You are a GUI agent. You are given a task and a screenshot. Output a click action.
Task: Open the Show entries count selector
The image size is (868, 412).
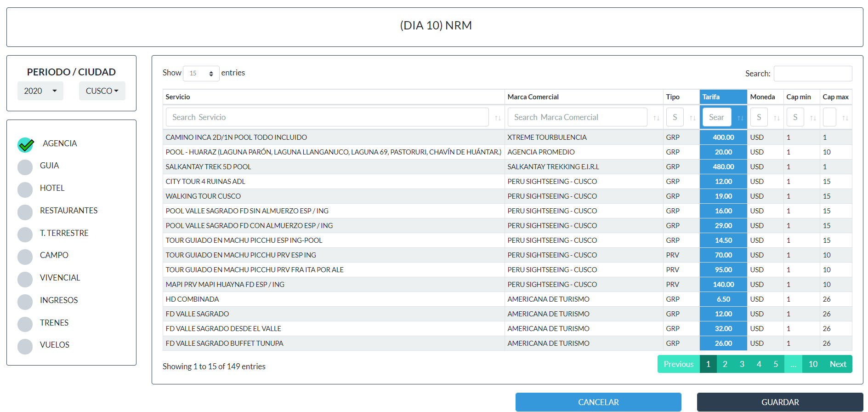point(201,74)
